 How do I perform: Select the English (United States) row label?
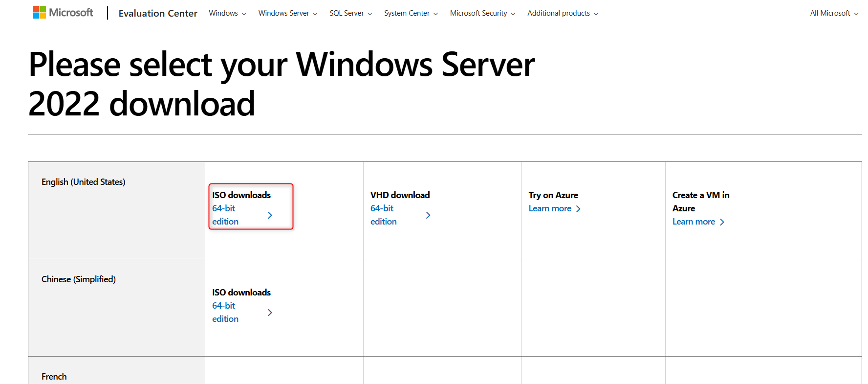click(x=84, y=182)
